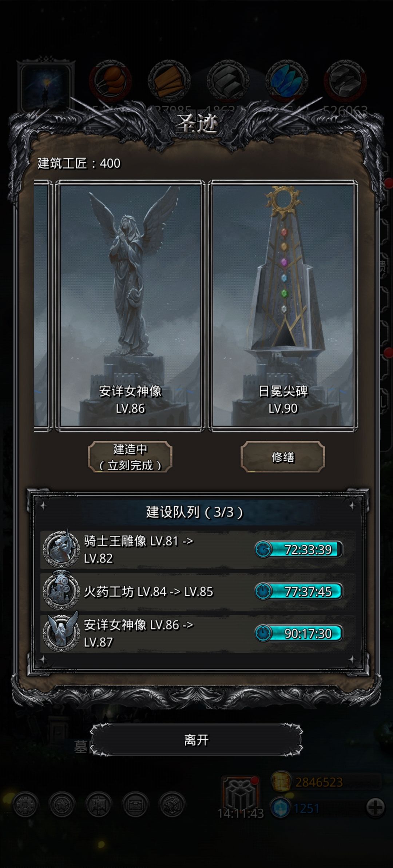Screen dimensions: 393x868
Task: Tap the 90:17:30 countdown bar
Action: pos(298,633)
